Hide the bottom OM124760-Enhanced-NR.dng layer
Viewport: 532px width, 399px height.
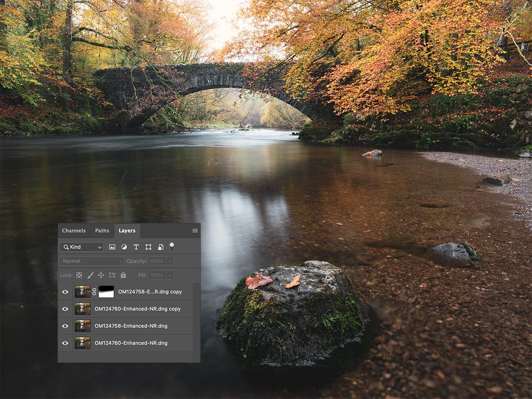pos(65,343)
